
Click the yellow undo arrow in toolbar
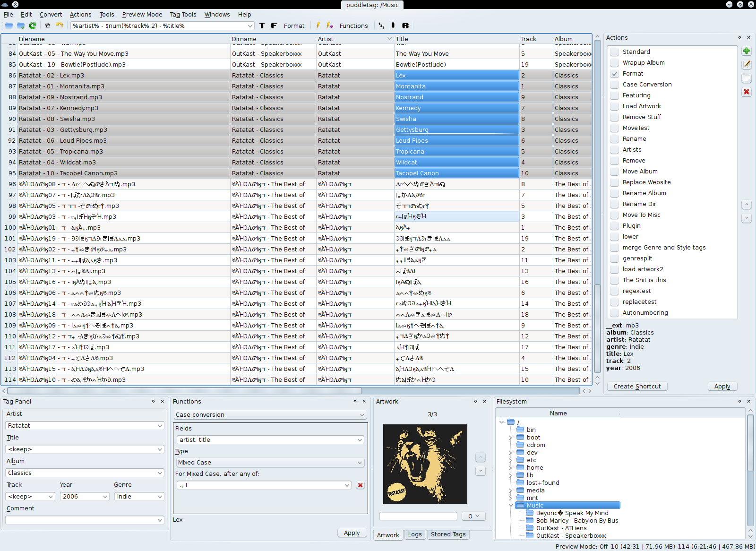[60, 26]
